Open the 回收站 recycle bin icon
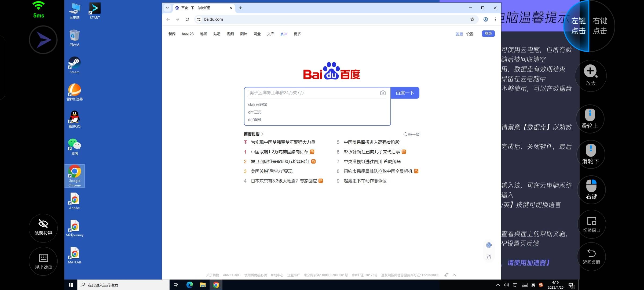644x290 pixels. click(x=74, y=38)
